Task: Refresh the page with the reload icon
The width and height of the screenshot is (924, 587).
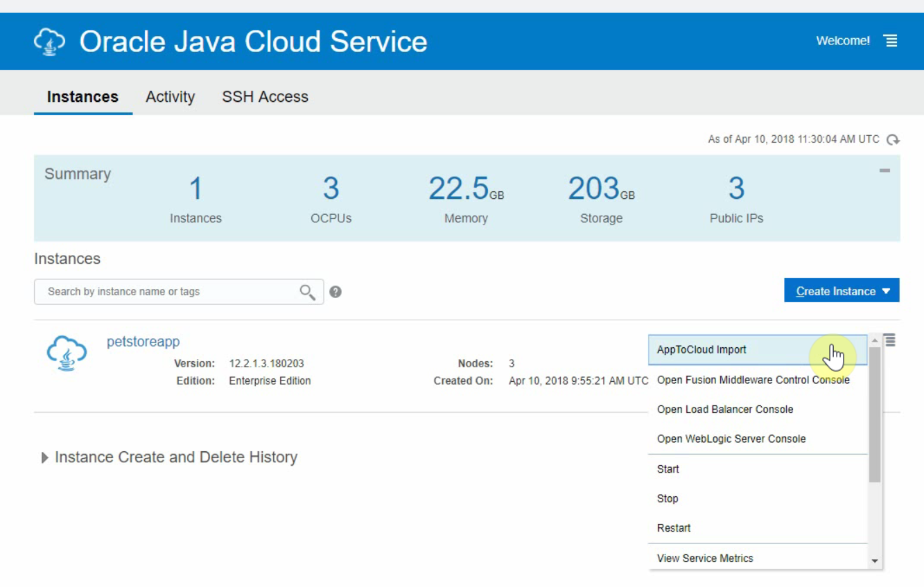Action: (893, 139)
